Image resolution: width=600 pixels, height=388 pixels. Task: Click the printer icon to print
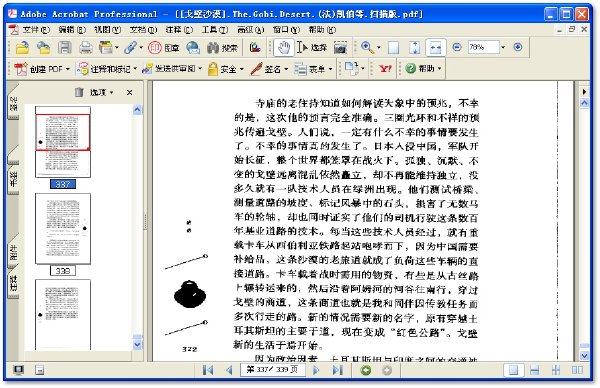[x=85, y=47]
